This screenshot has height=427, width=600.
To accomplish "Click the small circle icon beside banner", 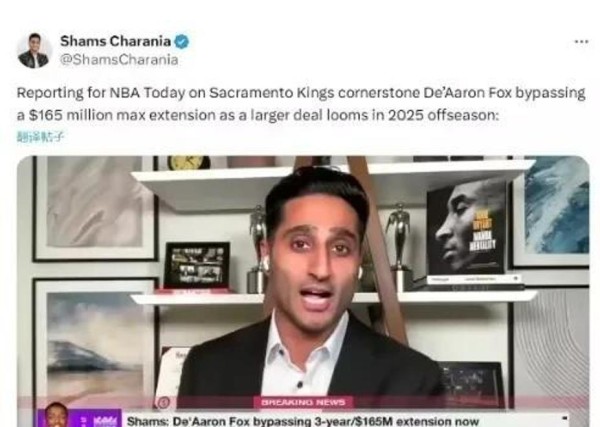I will (x=163, y=403).
